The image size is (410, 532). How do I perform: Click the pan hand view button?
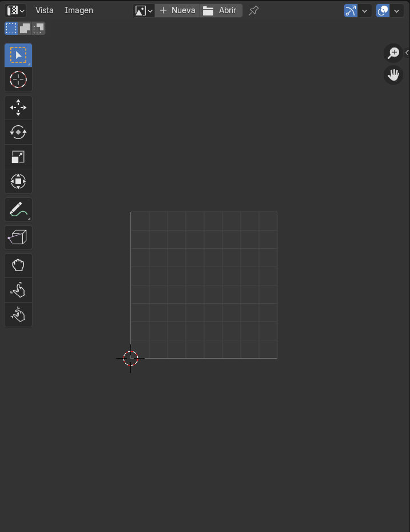click(393, 74)
